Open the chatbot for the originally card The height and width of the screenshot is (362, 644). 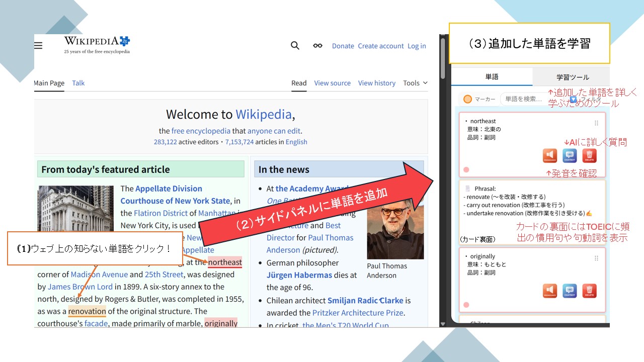[x=570, y=291]
